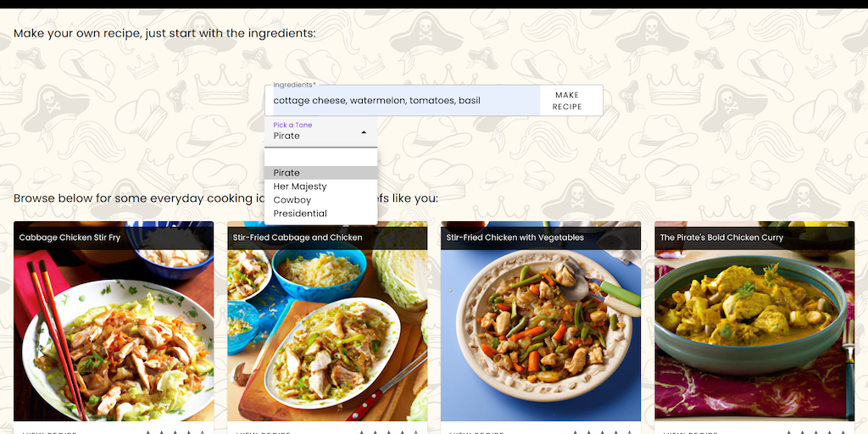The image size is (868, 434).
Task: Focus the Ingredients input field
Action: pyautogui.click(x=403, y=101)
